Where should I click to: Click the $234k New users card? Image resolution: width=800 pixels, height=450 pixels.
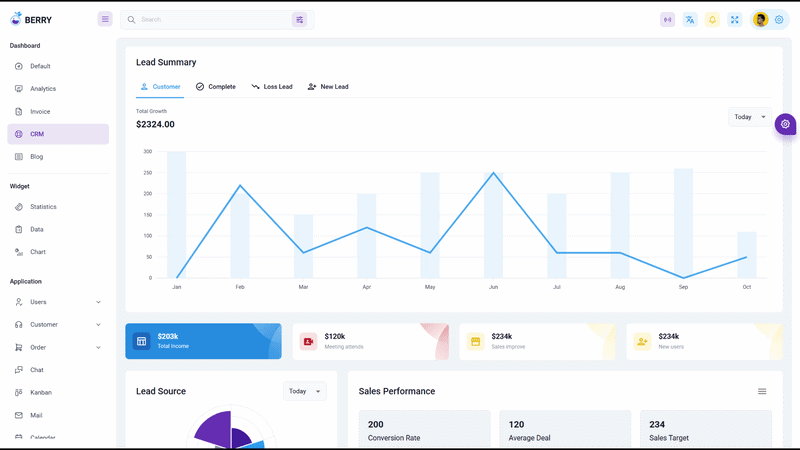(x=704, y=341)
